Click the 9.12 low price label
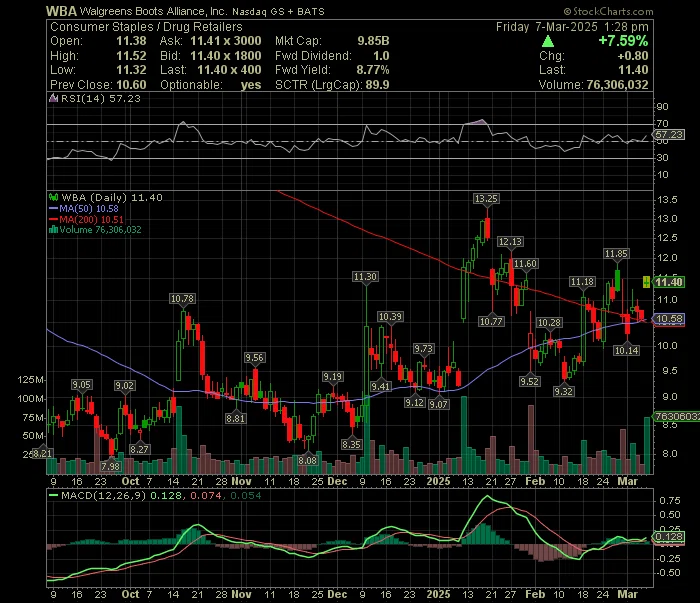Viewport: 700px width, 603px height. (x=414, y=403)
